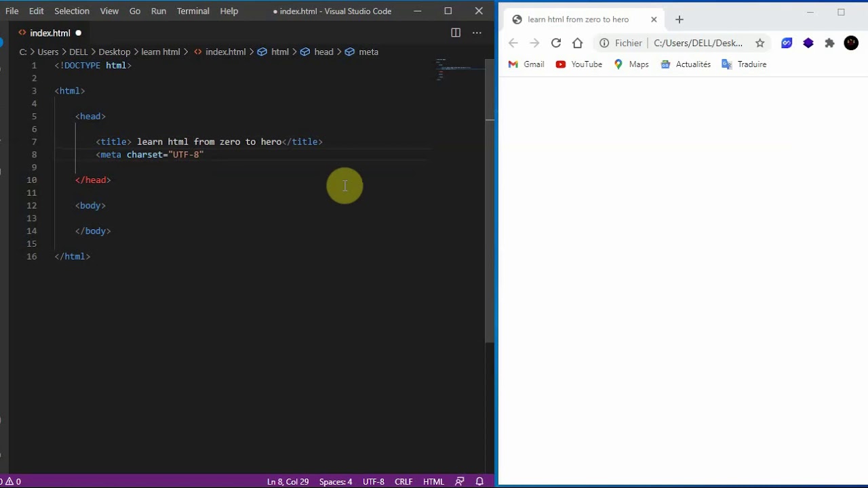Click the DELL breadcrumb segment

pyautogui.click(x=78, y=52)
